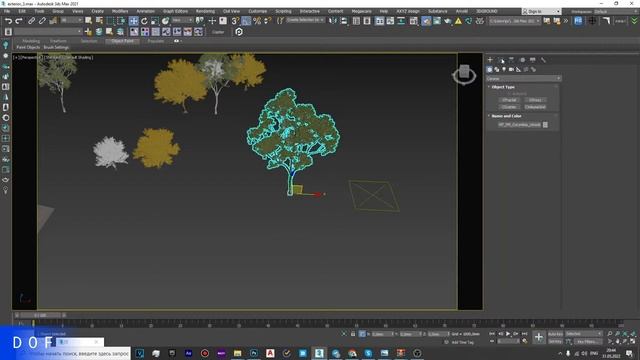This screenshot has width=640, height=360.
Task: Select the Unlink Selection icon
Action: (42, 20)
